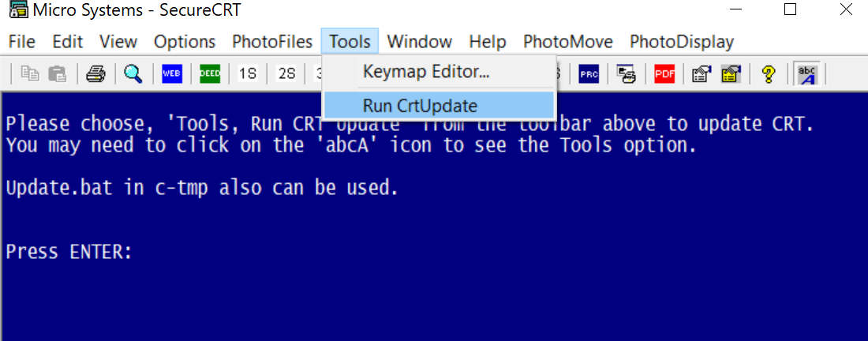Screen dimensions: 868x341
Task: Print using the printer icon
Action: click(95, 73)
